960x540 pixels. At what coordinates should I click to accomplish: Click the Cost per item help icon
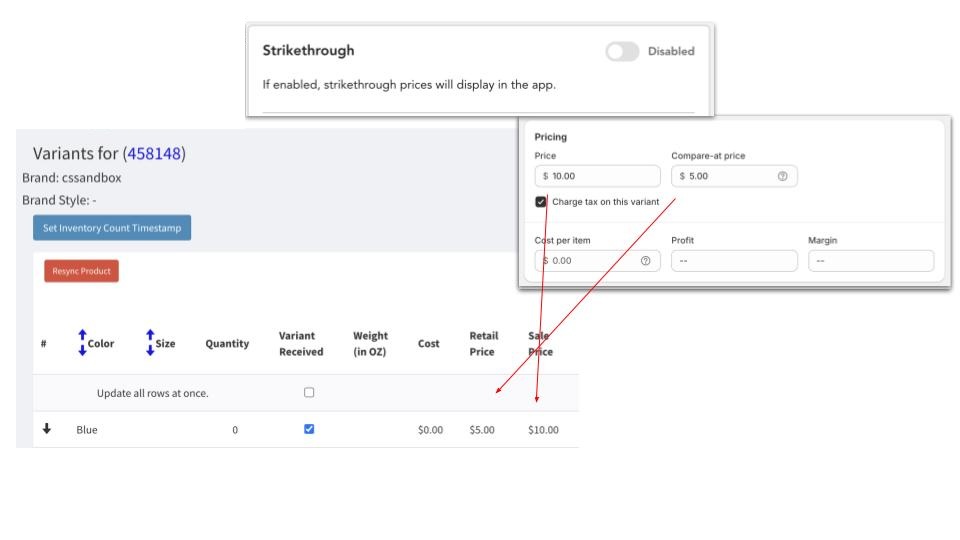click(x=645, y=261)
